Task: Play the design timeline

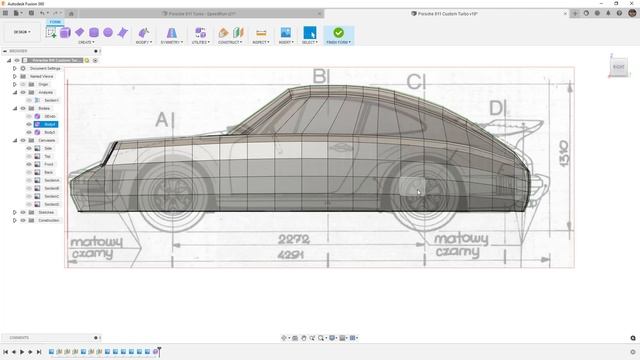Action: (x=22, y=352)
